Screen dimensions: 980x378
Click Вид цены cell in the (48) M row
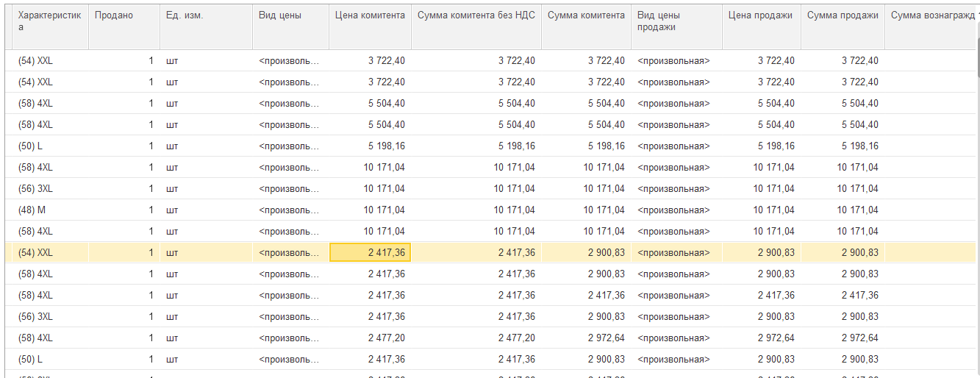pyautogui.click(x=289, y=210)
